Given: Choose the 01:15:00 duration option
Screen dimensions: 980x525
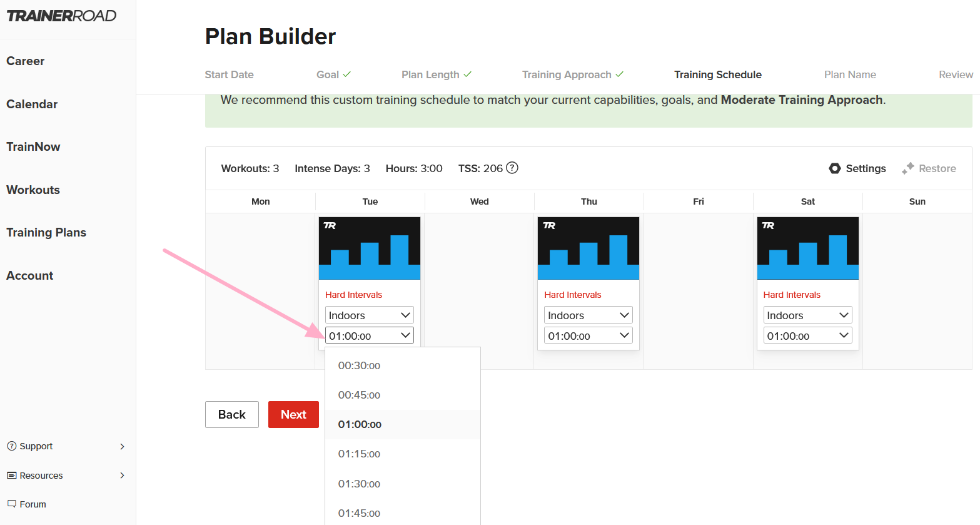Looking at the screenshot, I should 403,454.
